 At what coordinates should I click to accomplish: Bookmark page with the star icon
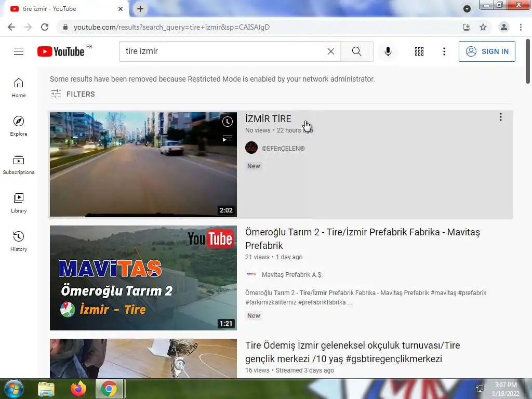point(483,27)
